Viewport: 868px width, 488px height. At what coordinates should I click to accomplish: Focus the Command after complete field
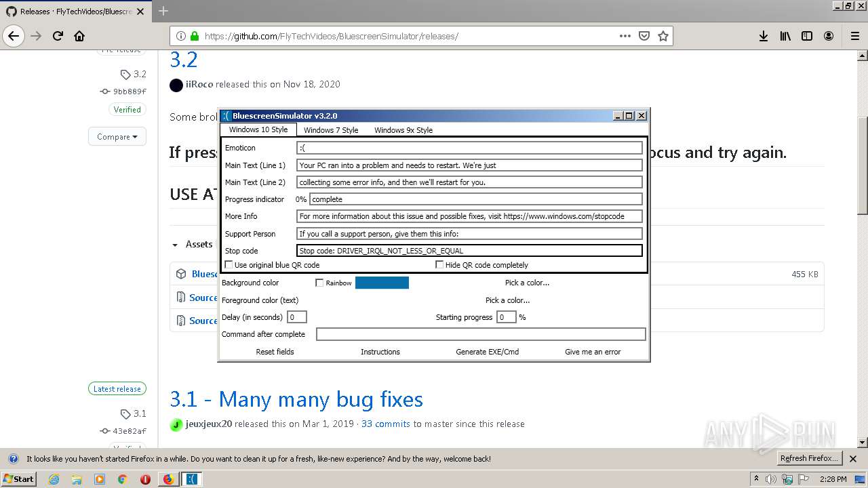pos(481,334)
